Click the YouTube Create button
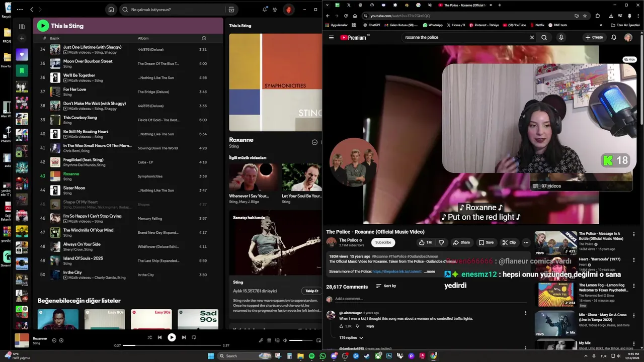 594,37
